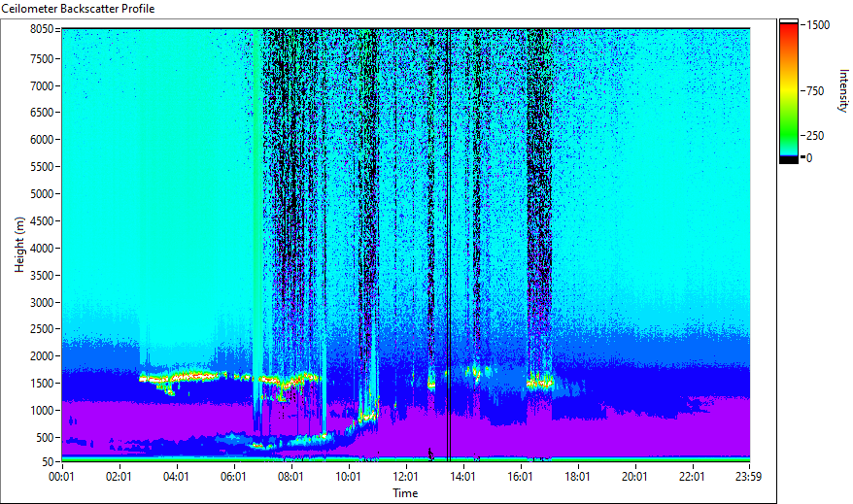Click the 7500 height tick label
This screenshot has height=504, width=853.
(42, 58)
